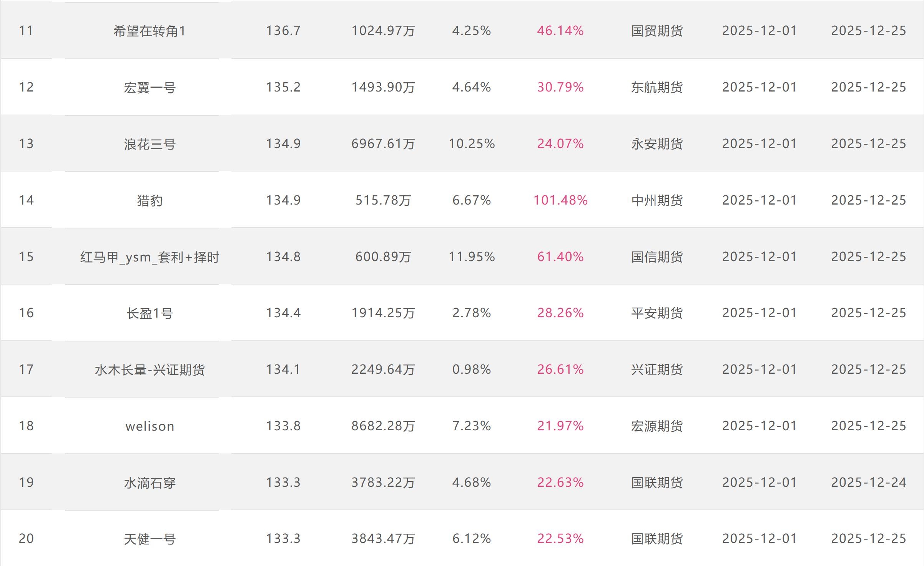Click 国贸期货 company in row 11
924x566 pixels.
coord(656,31)
